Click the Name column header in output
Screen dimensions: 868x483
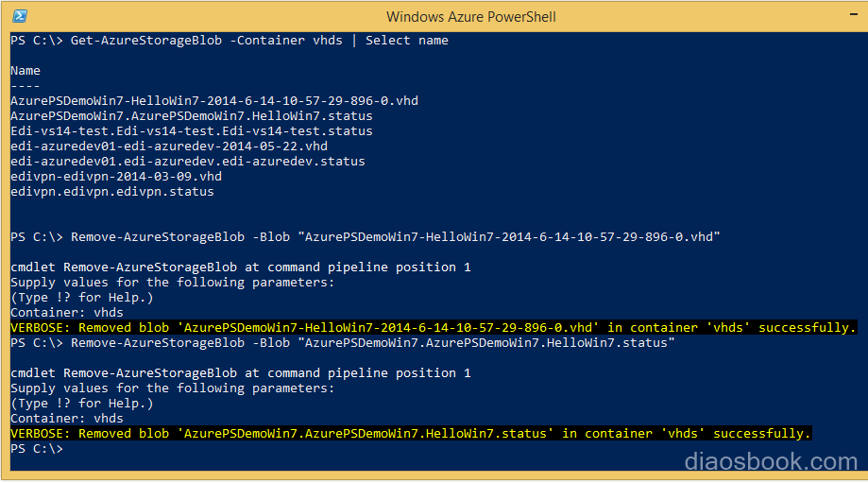point(26,71)
